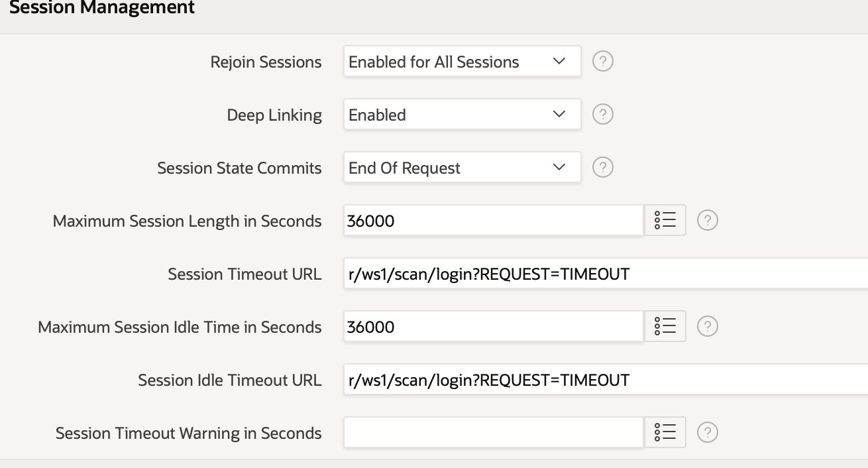Focus the empty Session Timeout Warning field
868x468 pixels.
tap(494, 433)
